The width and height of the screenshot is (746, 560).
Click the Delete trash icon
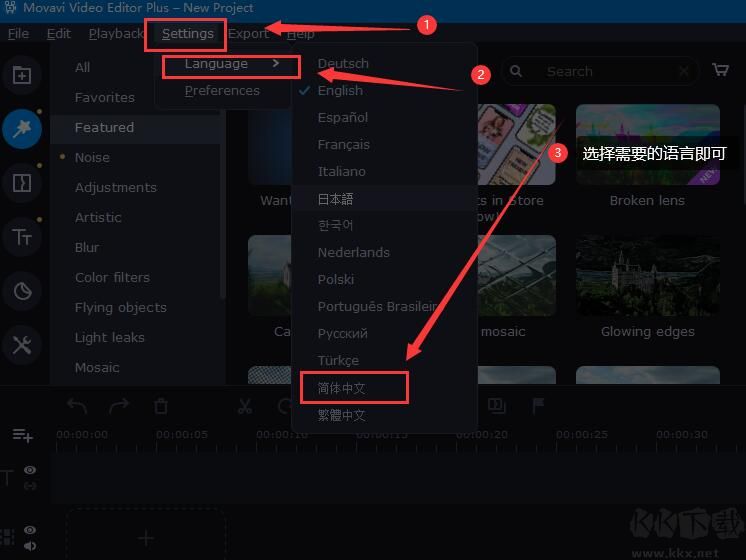161,406
